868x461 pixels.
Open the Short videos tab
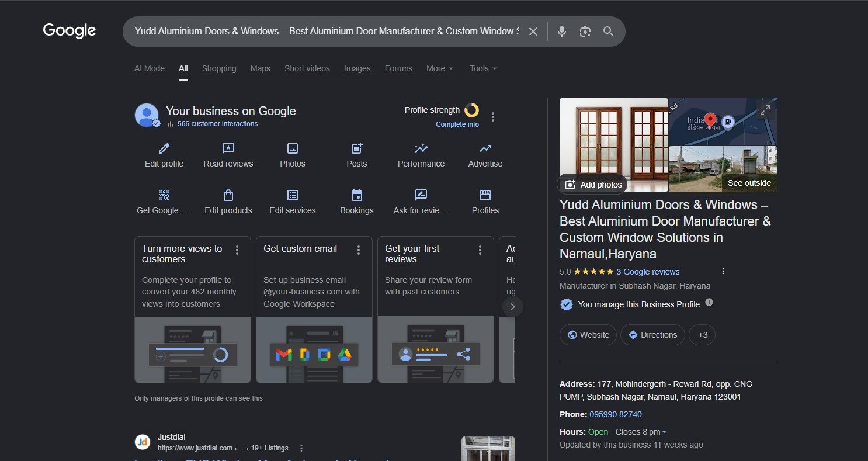(x=307, y=68)
